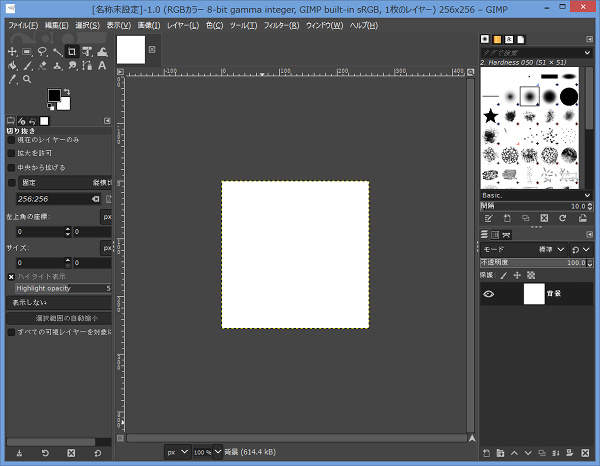Open the zoom 100% dropdown in status bar
The width and height of the screenshot is (600, 466).
click(205, 452)
